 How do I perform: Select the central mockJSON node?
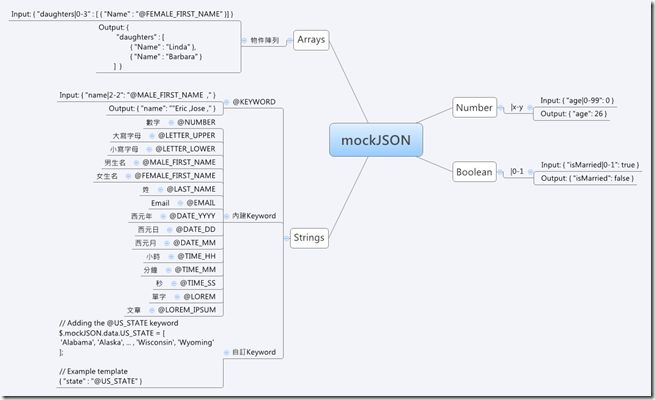click(x=376, y=140)
